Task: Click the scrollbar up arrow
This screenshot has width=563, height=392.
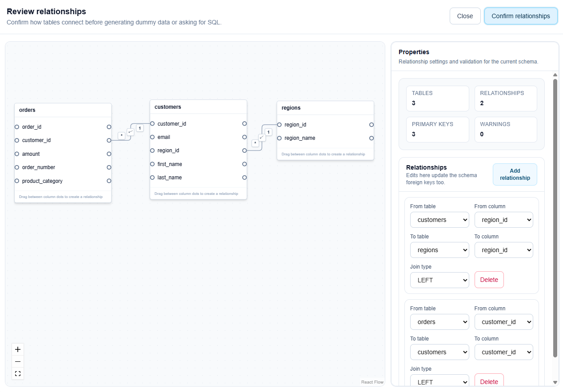Action: tap(555, 75)
